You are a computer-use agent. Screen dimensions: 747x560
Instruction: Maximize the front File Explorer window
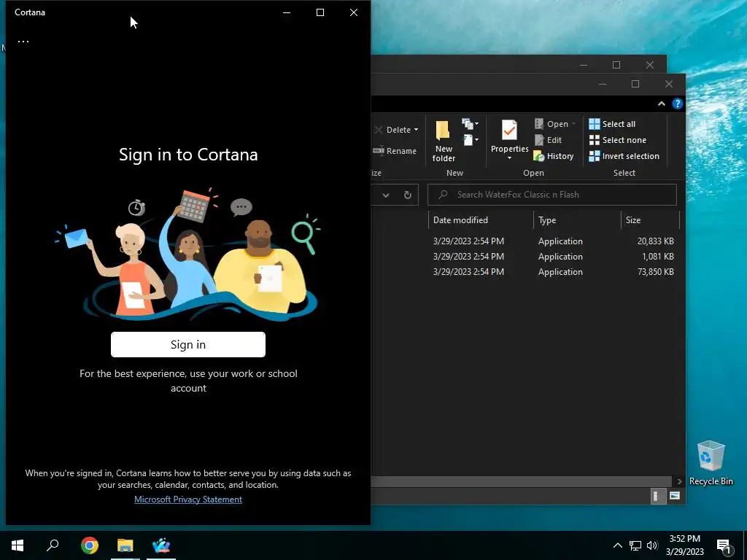(635, 84)
